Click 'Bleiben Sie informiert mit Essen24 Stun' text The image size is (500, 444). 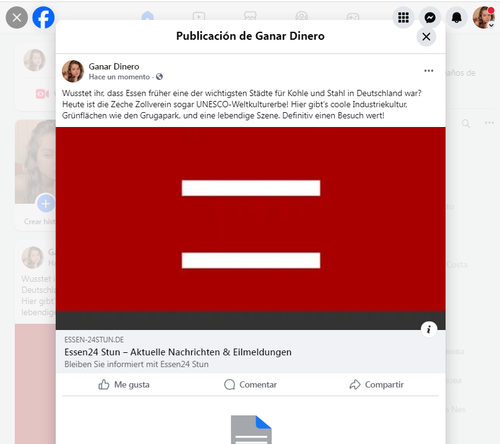(x=136, y=364)
